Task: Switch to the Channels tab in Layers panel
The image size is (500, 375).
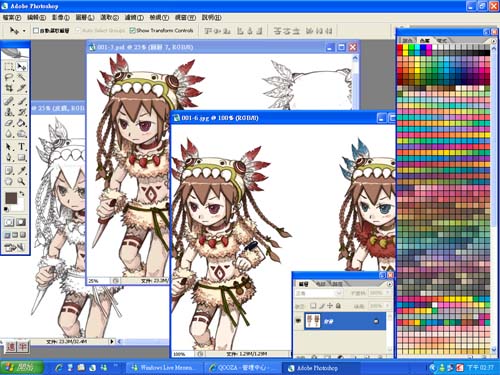Action: 321,284
